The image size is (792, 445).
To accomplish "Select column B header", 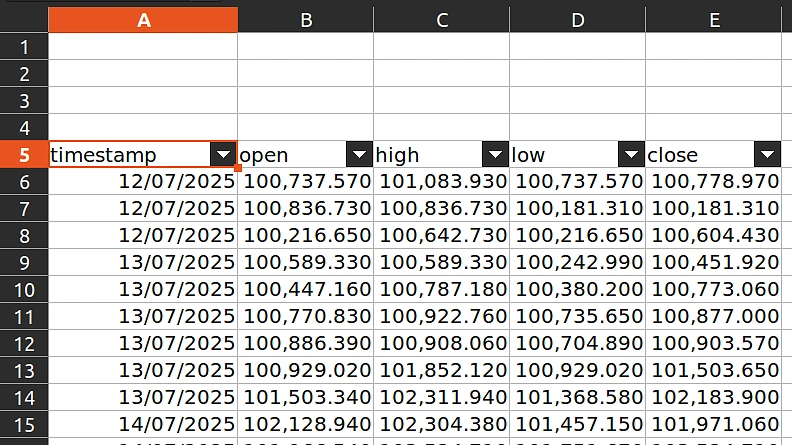I will (x=306, y=20).
